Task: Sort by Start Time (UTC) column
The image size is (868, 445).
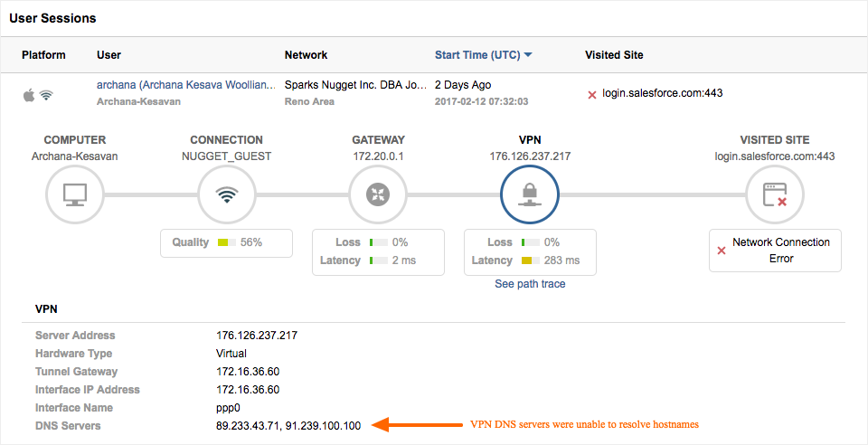Action: pos(477,55)
